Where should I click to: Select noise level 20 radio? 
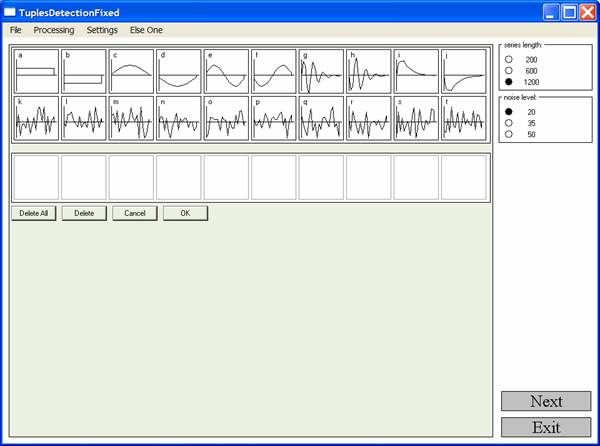tap(509, 112)
